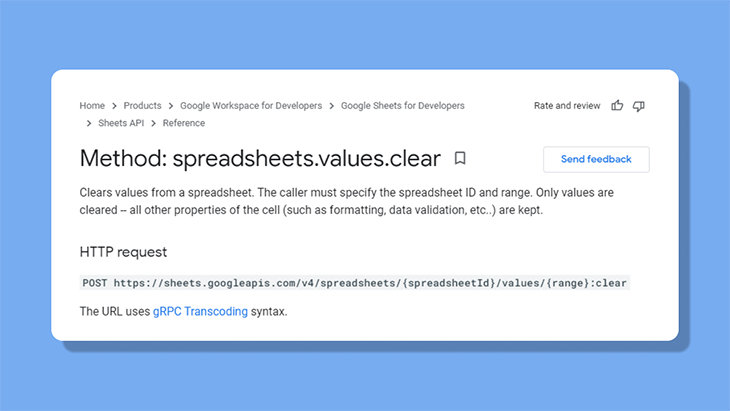Click the POST request URL code block

coord(355,283)
